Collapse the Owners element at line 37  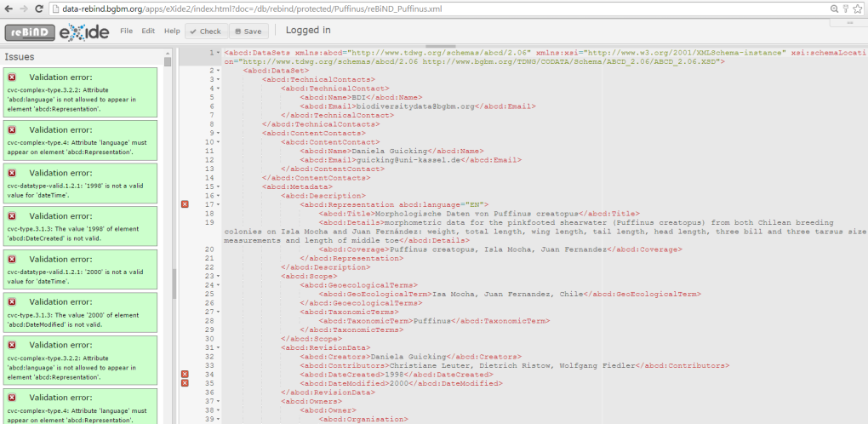(218, 401)
